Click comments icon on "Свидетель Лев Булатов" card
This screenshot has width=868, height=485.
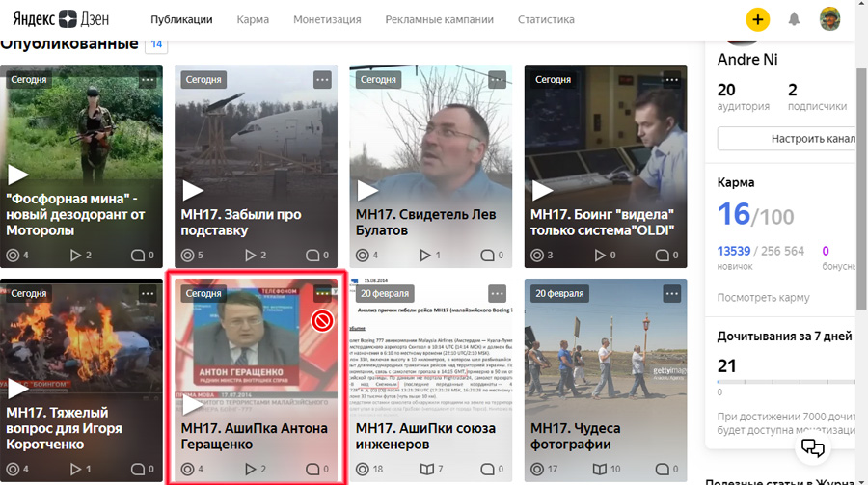[x=487, y=256]
